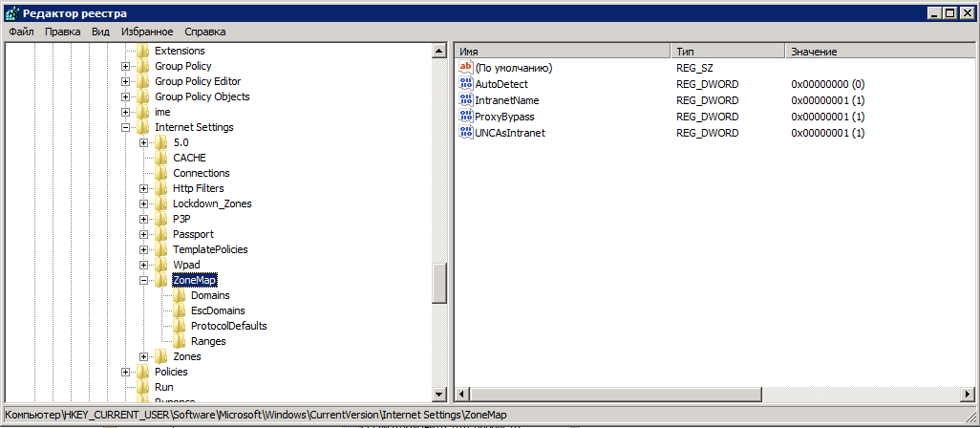This screenshot has width=980, height=428.
Task: Click the tree pane vertical scrollbar thumb
Action: tap(438, 283)
